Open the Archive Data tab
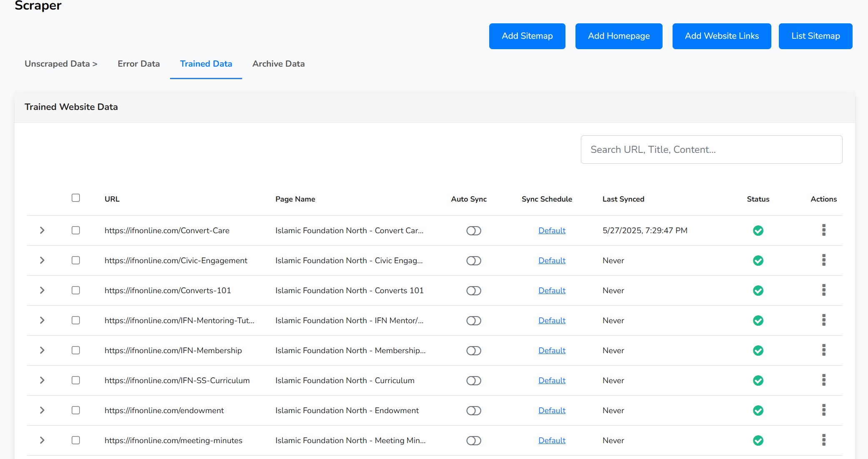 coord(278,64)
